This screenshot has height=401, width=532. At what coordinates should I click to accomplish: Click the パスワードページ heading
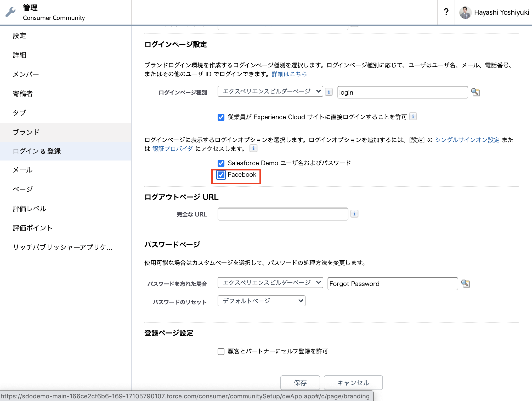tap(172, 245)
